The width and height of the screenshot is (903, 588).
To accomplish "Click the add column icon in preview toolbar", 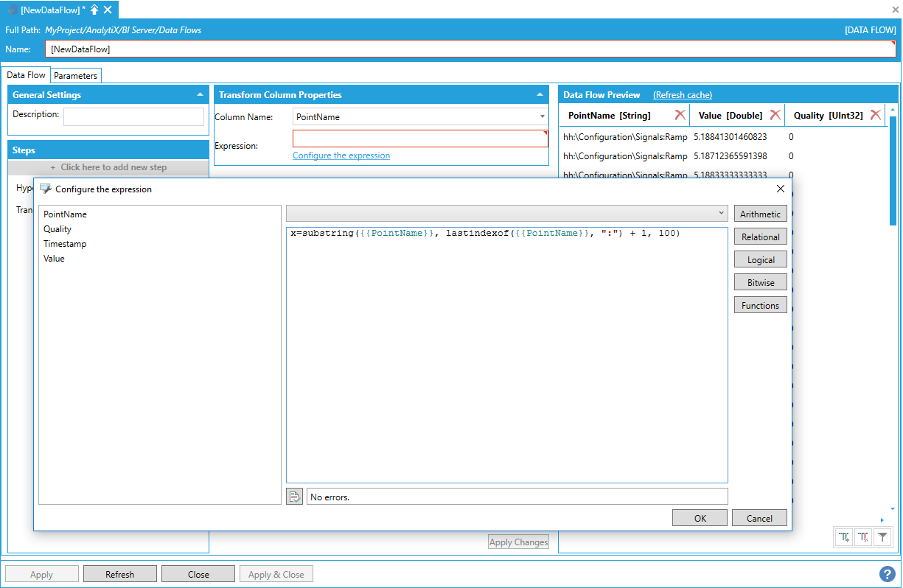I will click(x=844, y=537).
